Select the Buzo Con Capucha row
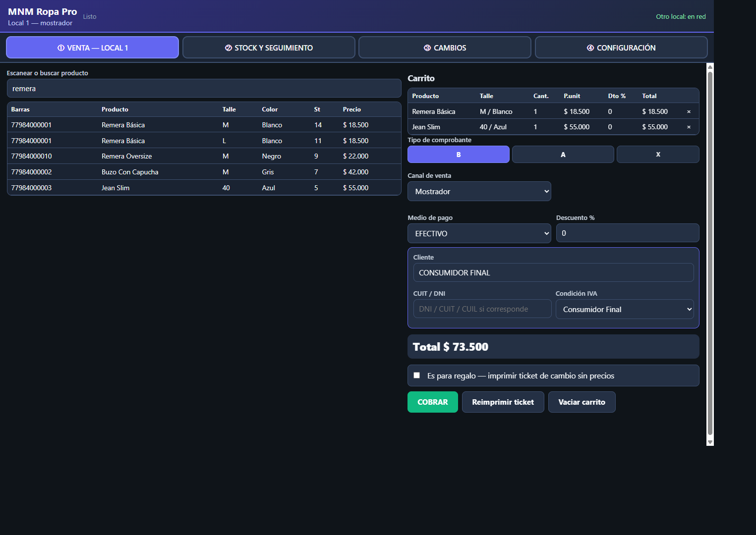This screenshot has width=756, height=535. coord(204,172)
